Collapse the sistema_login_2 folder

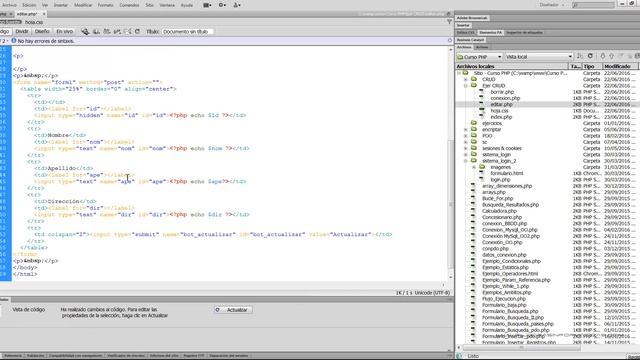click(x=466, y=161)
